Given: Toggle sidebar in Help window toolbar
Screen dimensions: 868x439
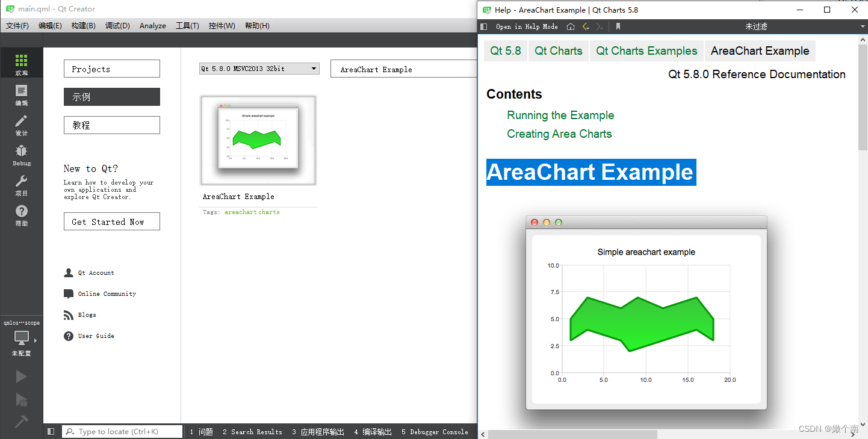Looking at the screenshot, I should (x=483, y=26).
